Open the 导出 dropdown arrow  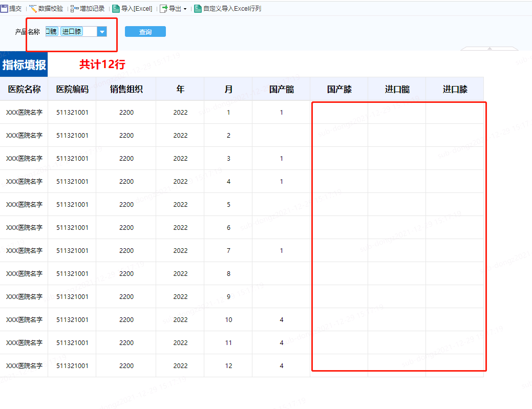click(185, 9)
